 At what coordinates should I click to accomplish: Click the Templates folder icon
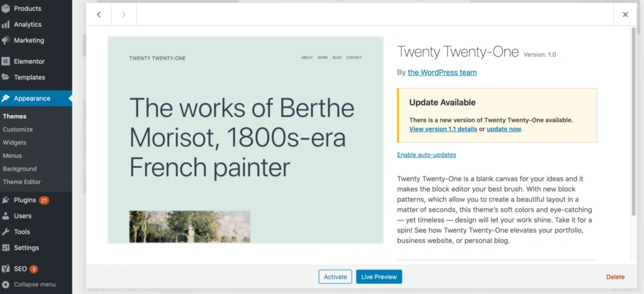click(6, 77)
